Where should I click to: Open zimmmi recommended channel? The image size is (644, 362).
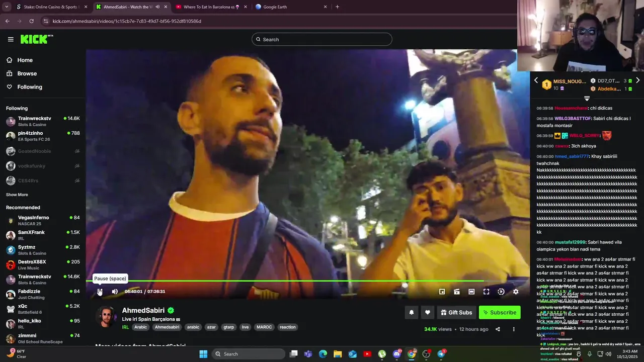[x=43, y=338]
